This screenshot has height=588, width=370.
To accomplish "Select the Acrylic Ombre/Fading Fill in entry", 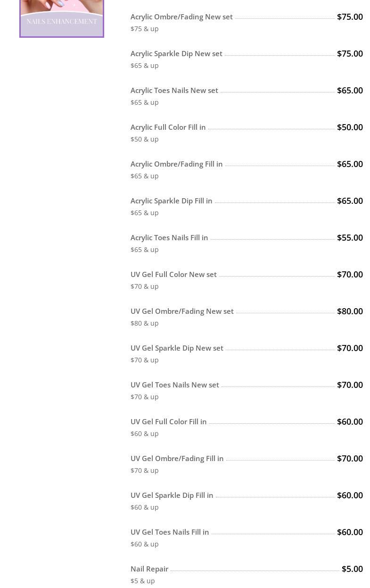I will [x=176, y=164].
